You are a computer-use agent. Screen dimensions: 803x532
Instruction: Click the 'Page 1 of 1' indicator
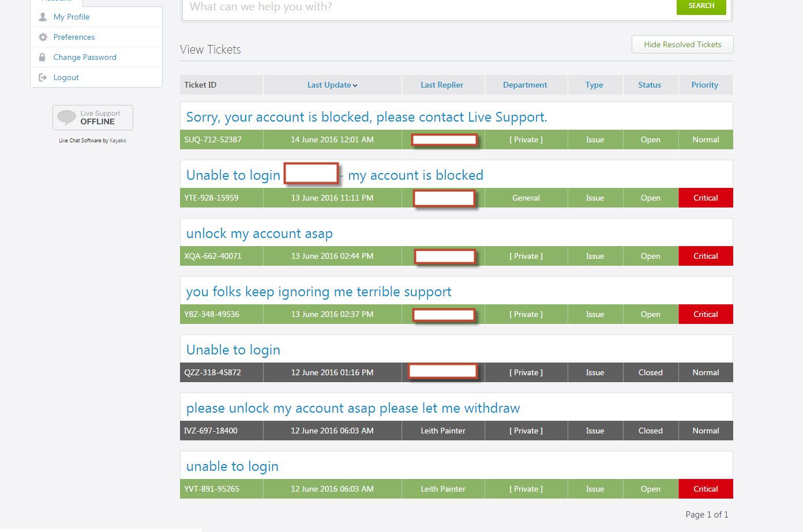[707, 515]
